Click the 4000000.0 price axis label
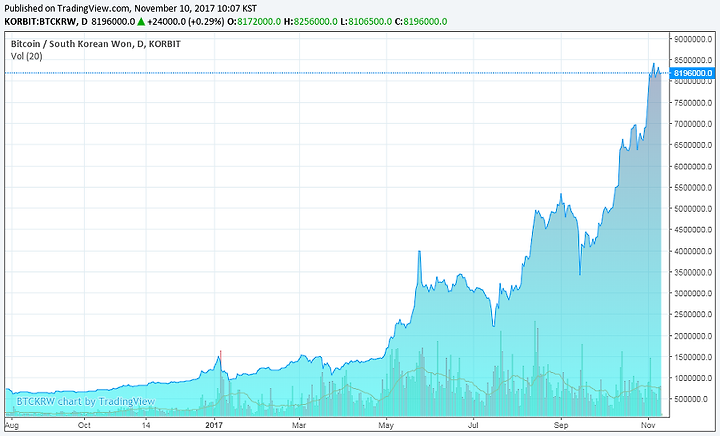The image size is (720, 436). pos(693,252)
